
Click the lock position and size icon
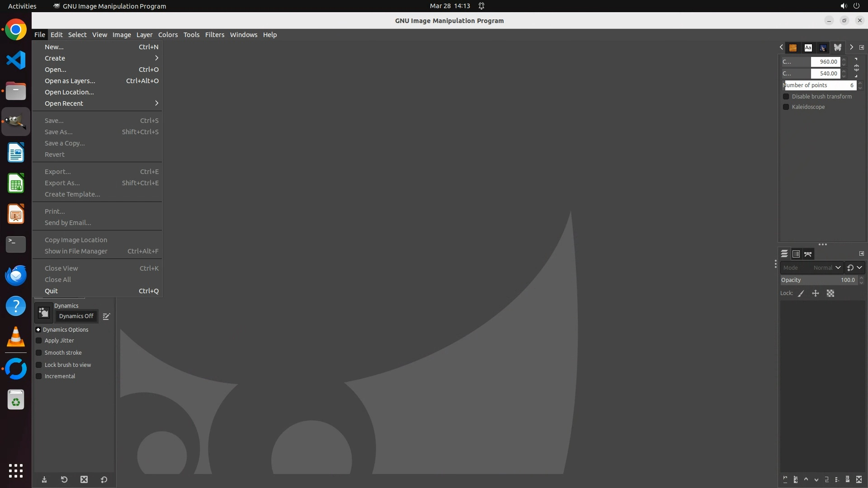(x=816, y=294)
